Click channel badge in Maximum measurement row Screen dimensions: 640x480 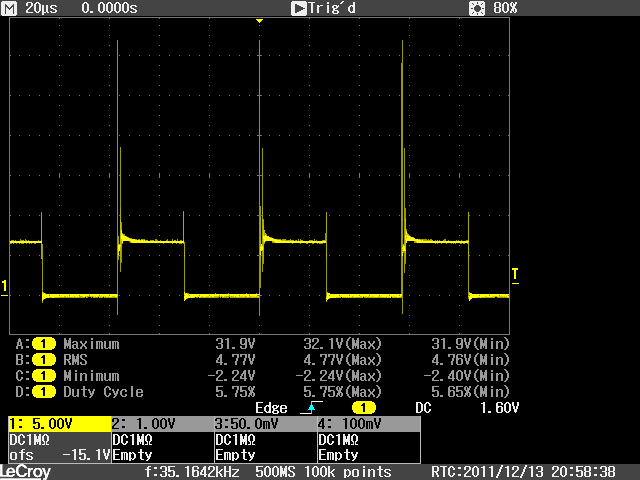44,344
